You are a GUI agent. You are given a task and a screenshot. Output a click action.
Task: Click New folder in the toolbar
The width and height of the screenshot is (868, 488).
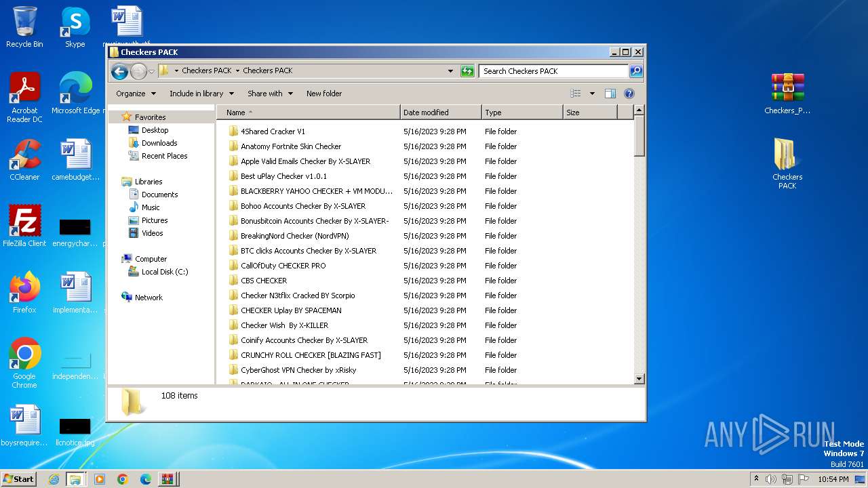click(x=324, y=94)
